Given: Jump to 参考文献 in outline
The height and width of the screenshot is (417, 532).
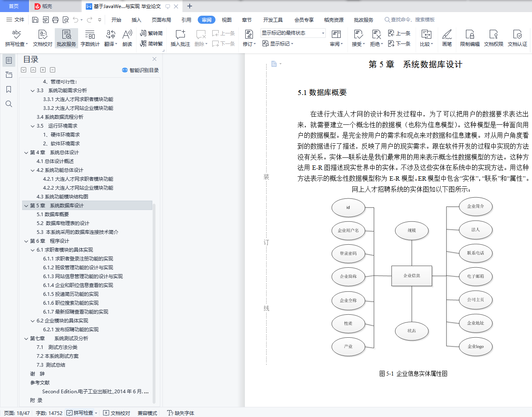Looking at the screenshot, I should (x=40, y=383).
